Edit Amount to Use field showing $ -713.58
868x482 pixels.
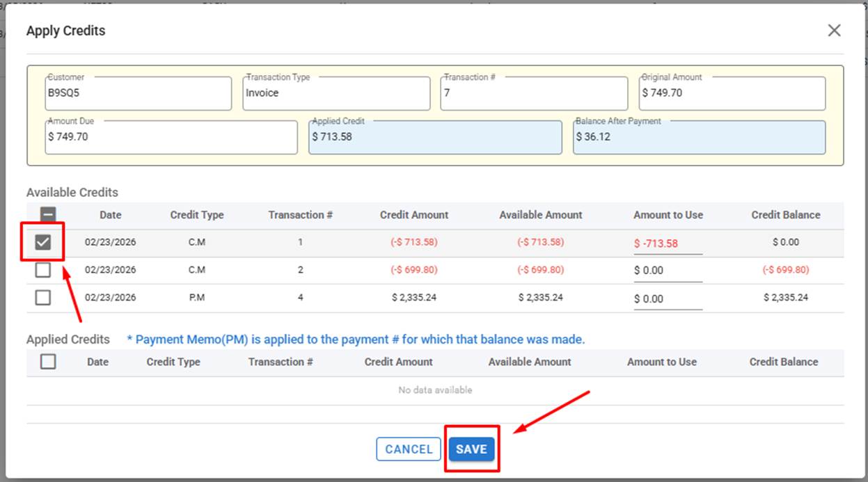[x=668, y=243]
